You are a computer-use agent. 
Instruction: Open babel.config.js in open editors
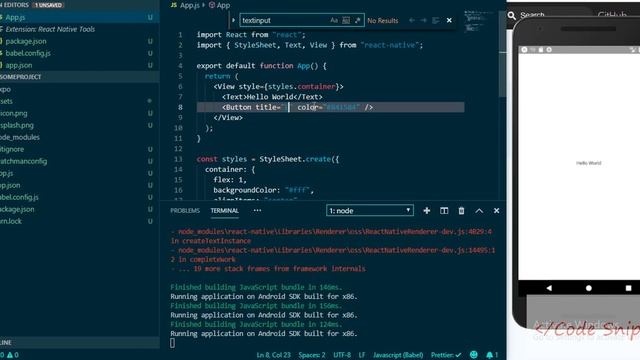[x=80, y=53]
